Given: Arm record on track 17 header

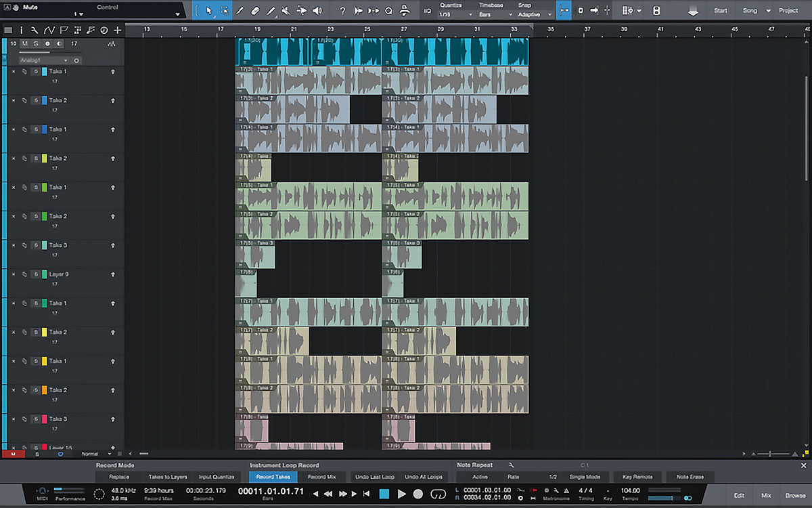Looking at the screenshot, I should (47, 43).
